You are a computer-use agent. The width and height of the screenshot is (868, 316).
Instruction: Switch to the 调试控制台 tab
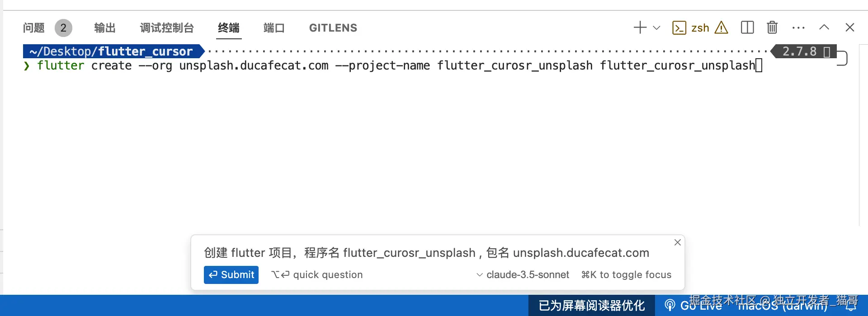pos(167,28)
